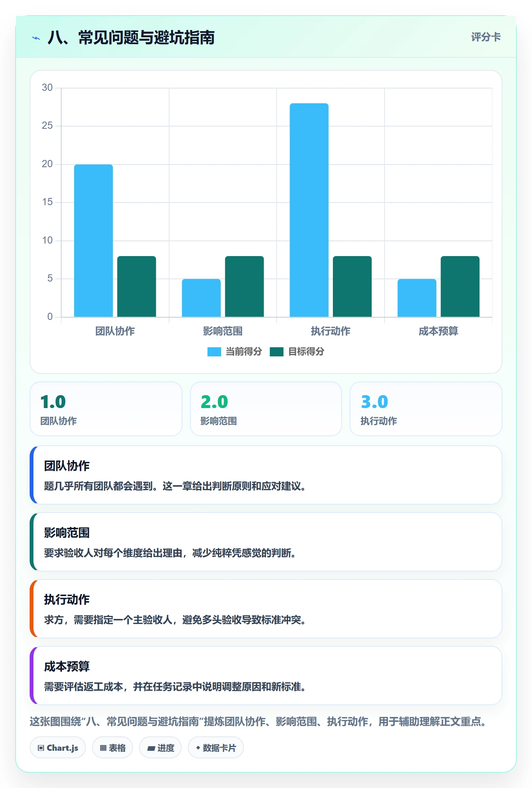Click the 表格 tag chip
The width and height of the screenshot is (532, 788).
pyautogui.click(x=112, y=747)
